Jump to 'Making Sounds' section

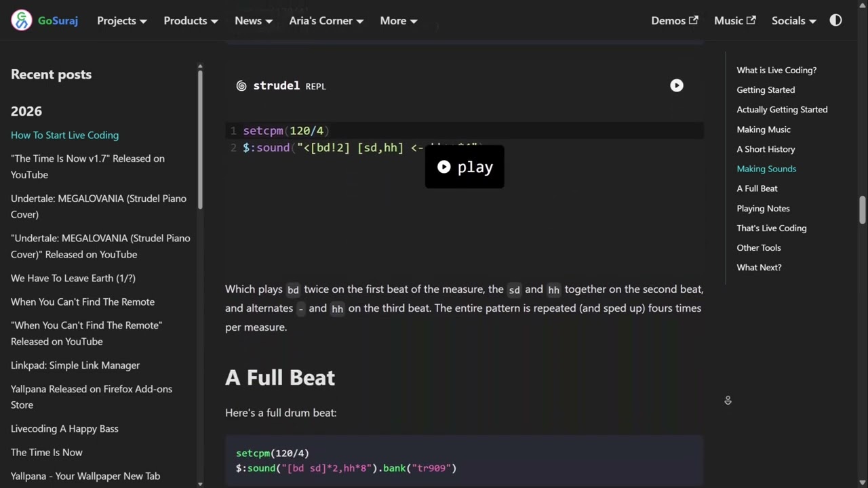click(766, 169)
